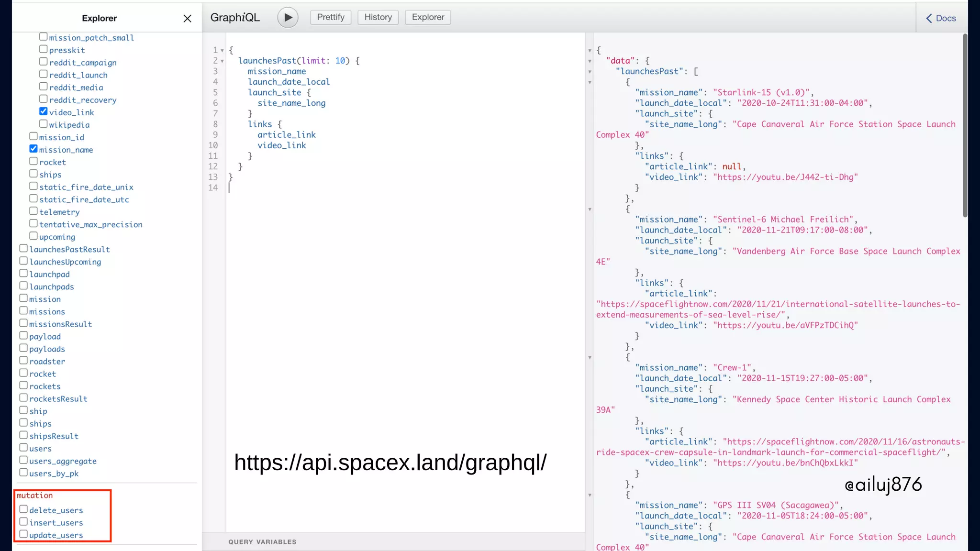Viewport: 980px width, 551px height.
Task: Add missionsResult to query
Action: point(23,323)
